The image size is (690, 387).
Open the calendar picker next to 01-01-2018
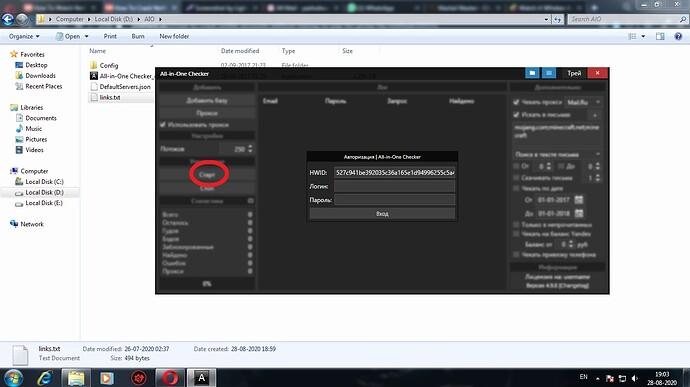coord(579,214)
